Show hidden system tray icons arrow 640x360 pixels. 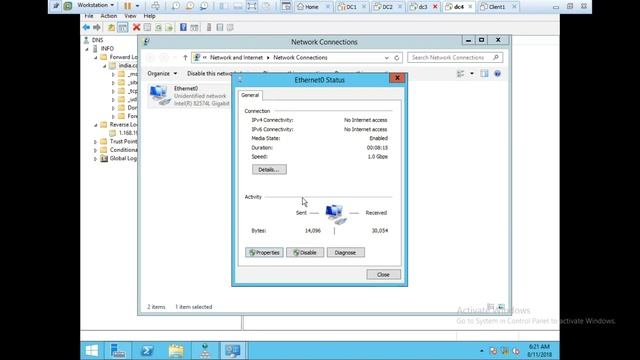482,351
